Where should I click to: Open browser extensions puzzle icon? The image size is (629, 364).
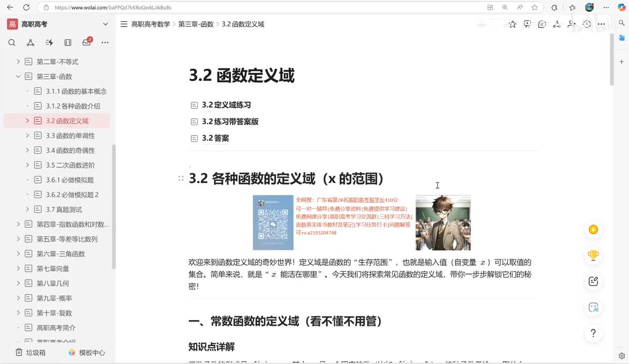tap(554, 8)
